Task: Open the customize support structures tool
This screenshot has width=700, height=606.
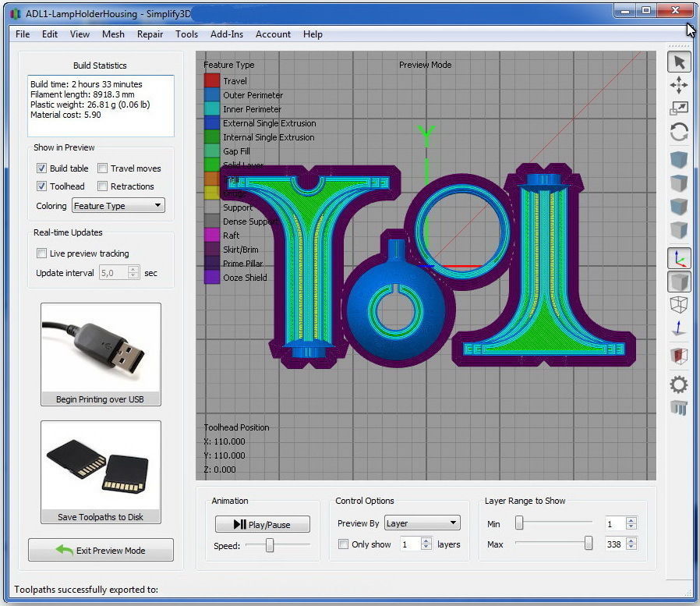Action: [x=679, y=407]
